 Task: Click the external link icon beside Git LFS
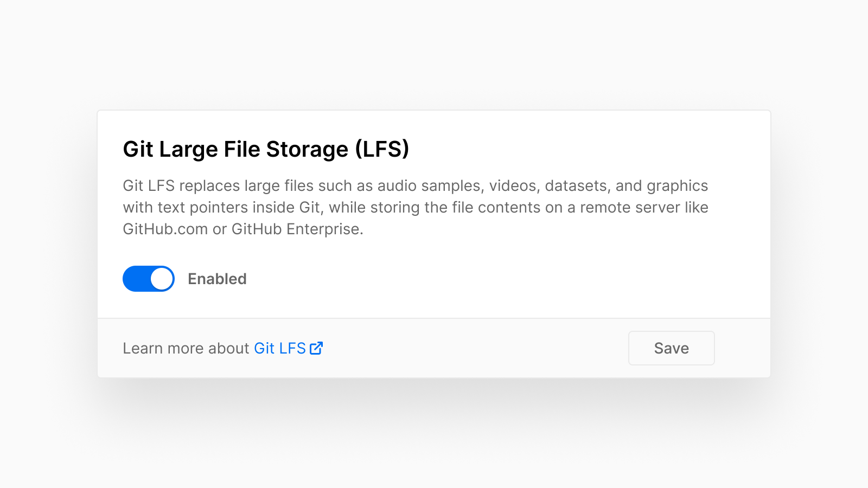[316, 348]
